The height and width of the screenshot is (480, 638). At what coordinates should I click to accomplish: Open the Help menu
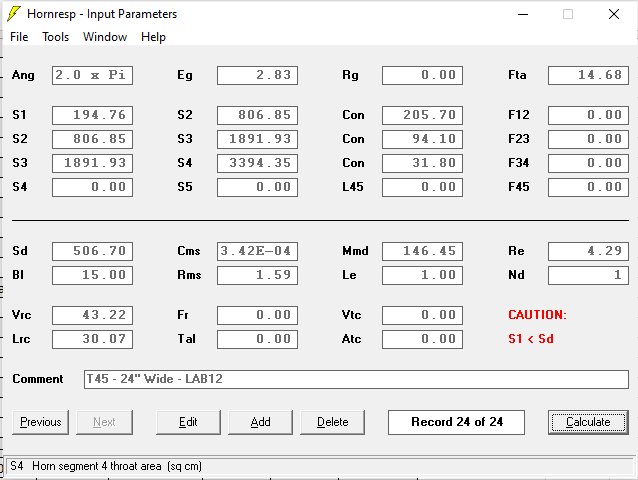[153, 37]
